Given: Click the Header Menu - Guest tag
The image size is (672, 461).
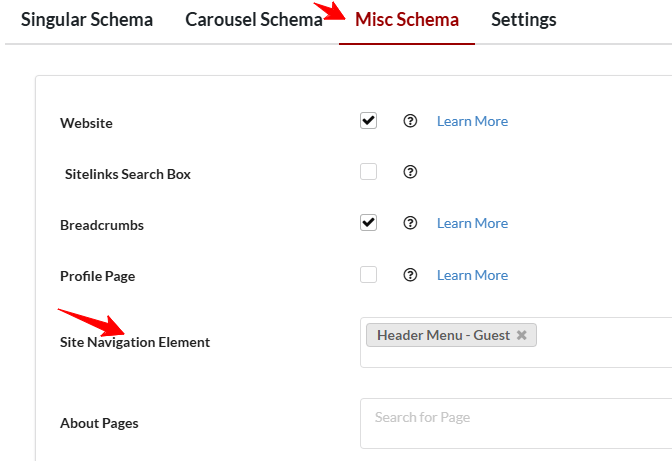Looking at the screenshot, I should (443, 336).
